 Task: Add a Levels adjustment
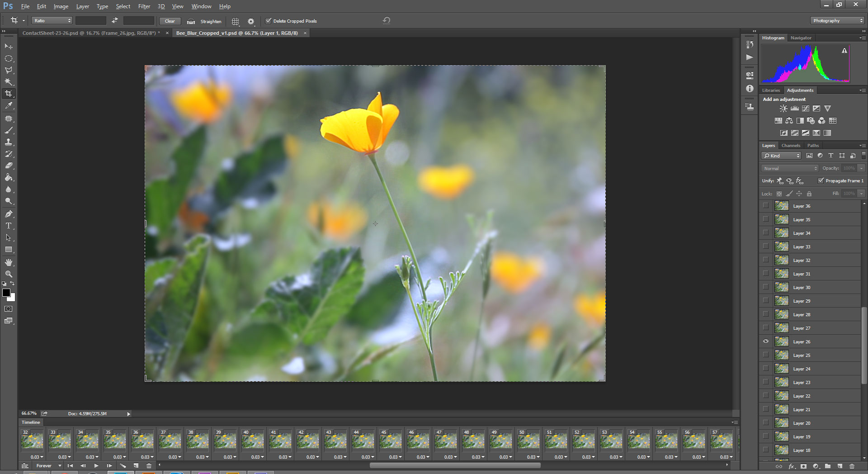pyautogui.click(x=794, y=109)
